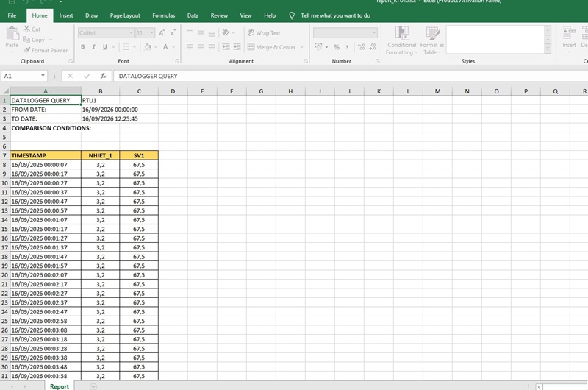Viewport: 588px width, 390px height.
Task: Click the Decrease Indent icon
Action: pos(226,47)
